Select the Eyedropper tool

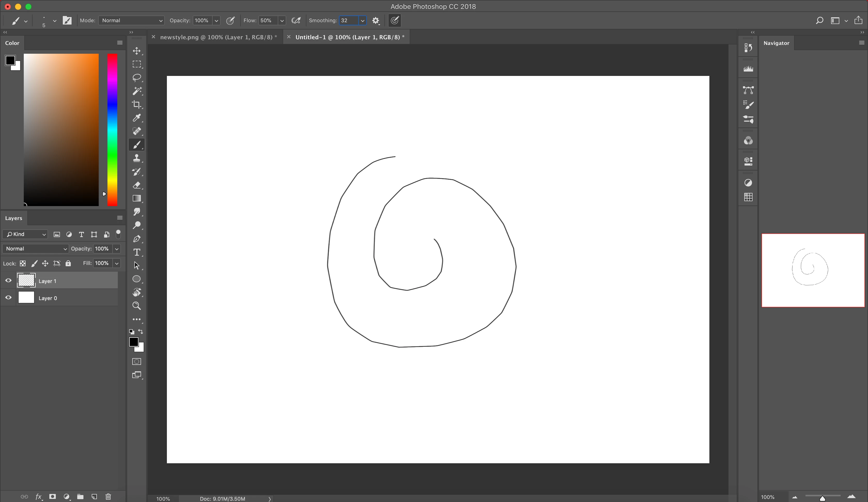(137, 118)
